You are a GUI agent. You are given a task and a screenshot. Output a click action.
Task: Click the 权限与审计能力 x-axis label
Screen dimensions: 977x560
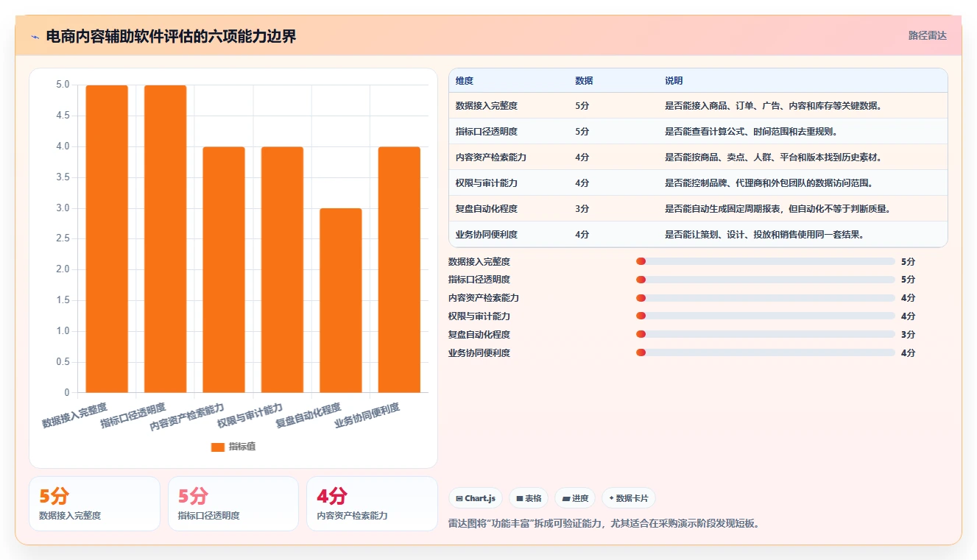tap(250, 416)
